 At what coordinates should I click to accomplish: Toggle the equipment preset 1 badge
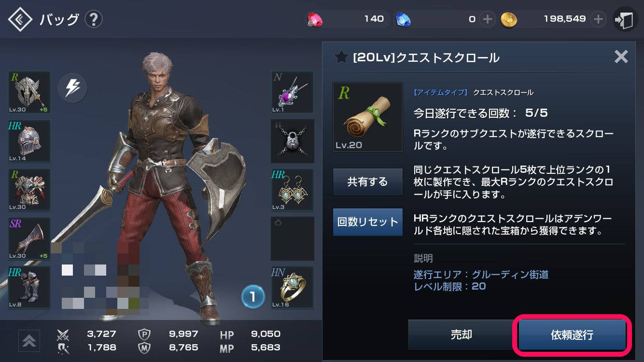tap(253, 296)
